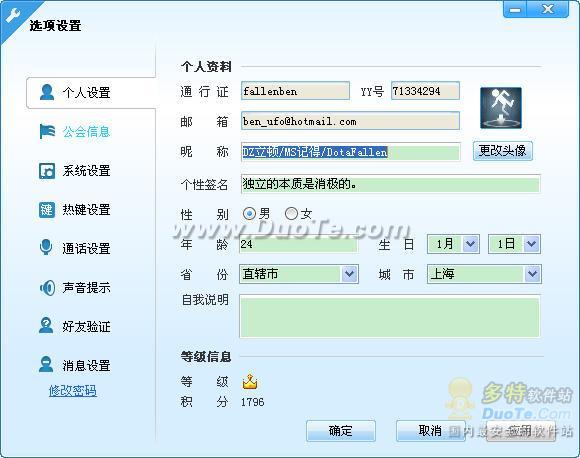
Task: Open the 好友验证 section
Action: [x=87, y=327]
